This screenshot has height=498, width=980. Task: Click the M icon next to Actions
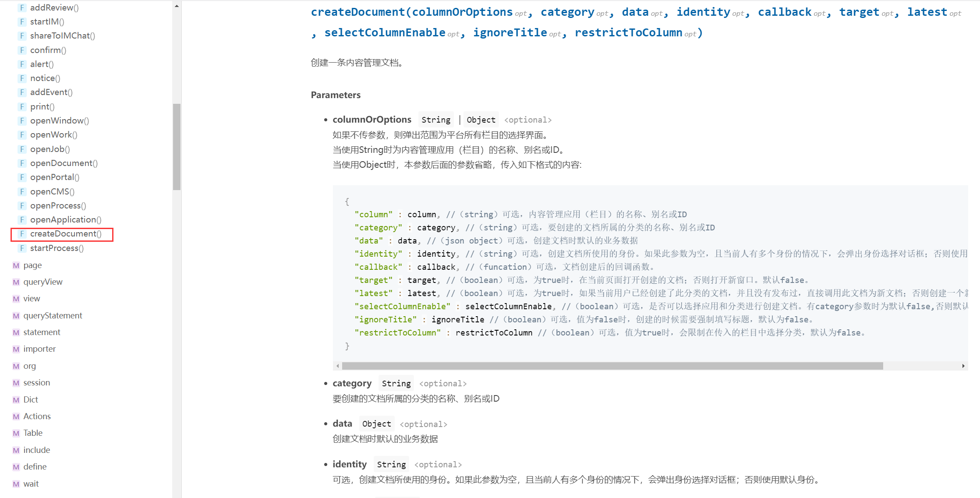[16, 417]
